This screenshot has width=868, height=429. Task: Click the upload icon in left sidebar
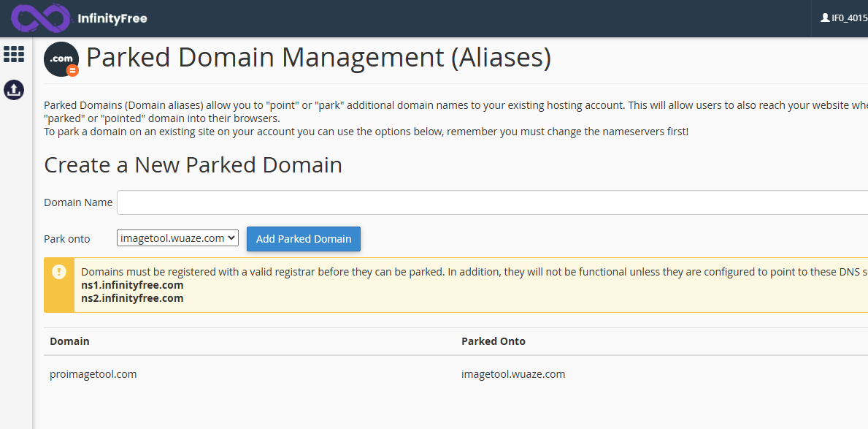point(14,90)
